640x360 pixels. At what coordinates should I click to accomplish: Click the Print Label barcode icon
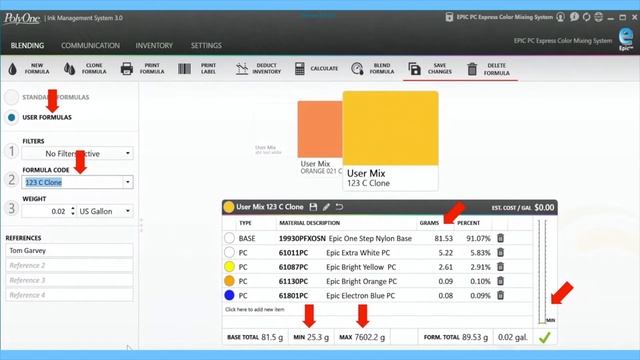tap(184, 69)
